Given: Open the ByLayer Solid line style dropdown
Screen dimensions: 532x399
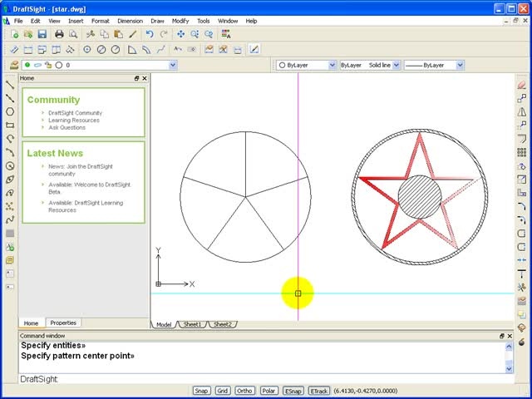Looking at the screenshot, I should tap(396, 65).
